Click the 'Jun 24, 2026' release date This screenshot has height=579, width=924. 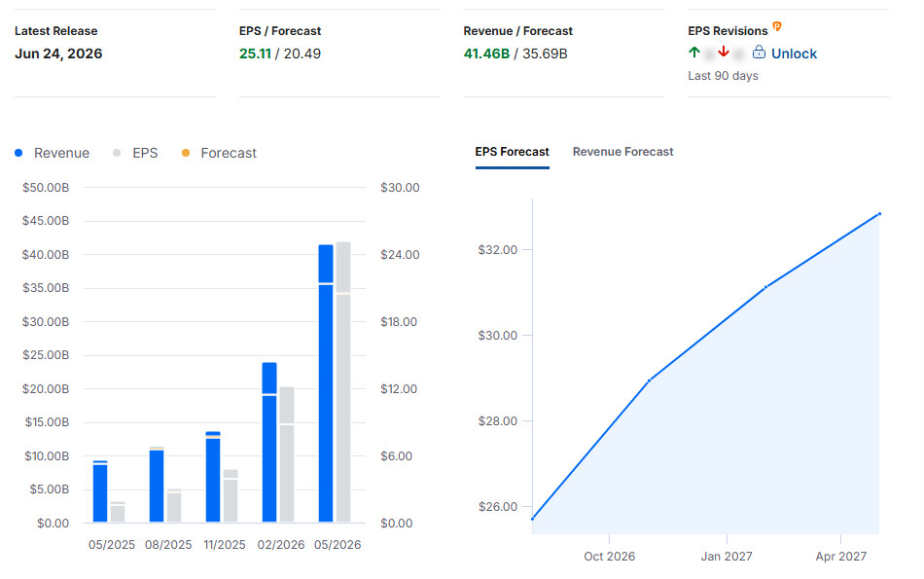pyautogui.click(x=58, y=54)
